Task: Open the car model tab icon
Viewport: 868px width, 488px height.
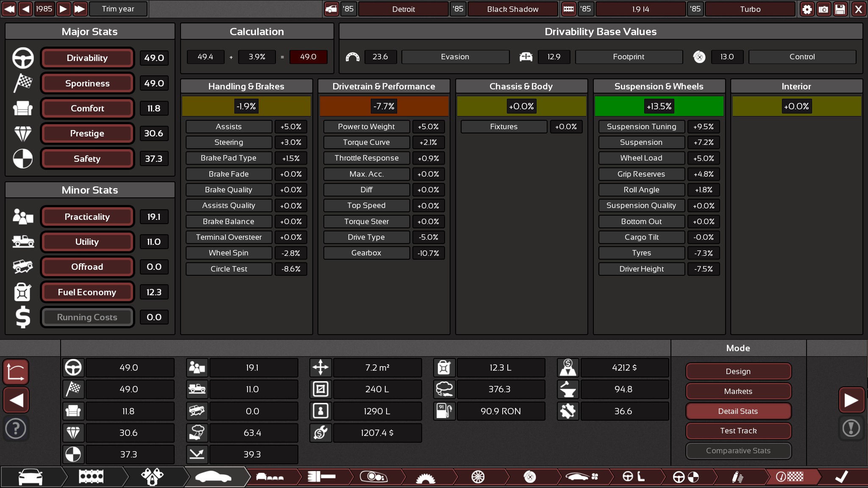Action: pyautogui.click(x=31, y=477)
